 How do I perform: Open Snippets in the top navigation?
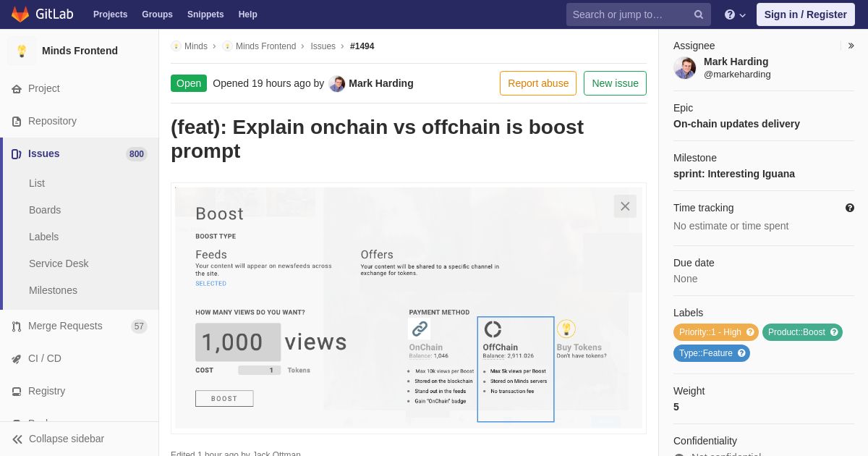pyautogui.click(x=205, y=14)
